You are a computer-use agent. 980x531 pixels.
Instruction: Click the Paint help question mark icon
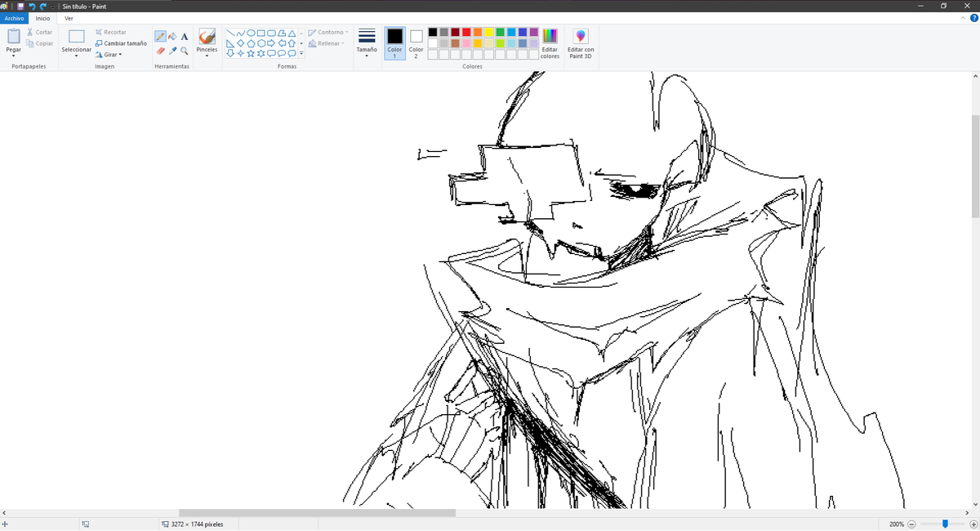point(973,18)
